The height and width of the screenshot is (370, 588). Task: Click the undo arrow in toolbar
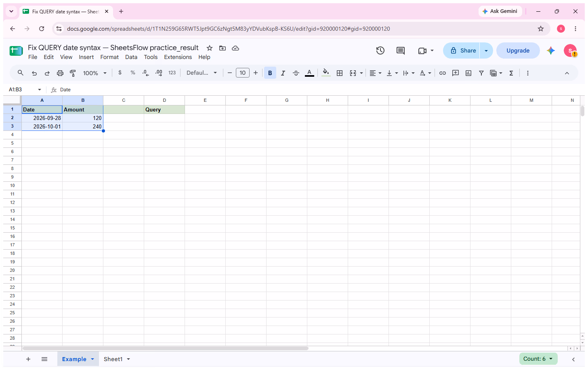pos(34,73)
